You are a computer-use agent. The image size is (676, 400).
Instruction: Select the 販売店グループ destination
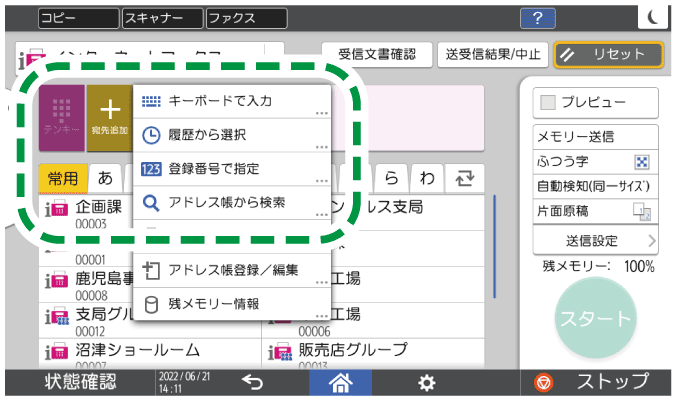[373, 354]
